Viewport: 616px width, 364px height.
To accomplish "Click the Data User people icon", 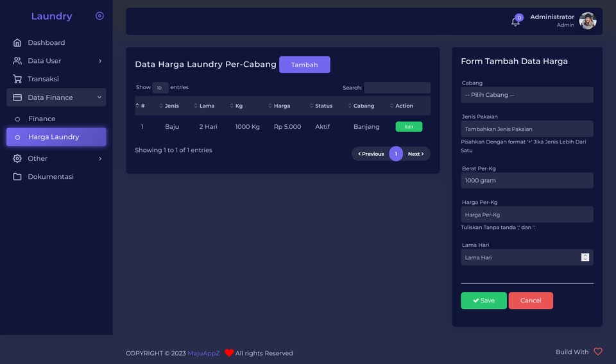I will [x=17, y=61].
